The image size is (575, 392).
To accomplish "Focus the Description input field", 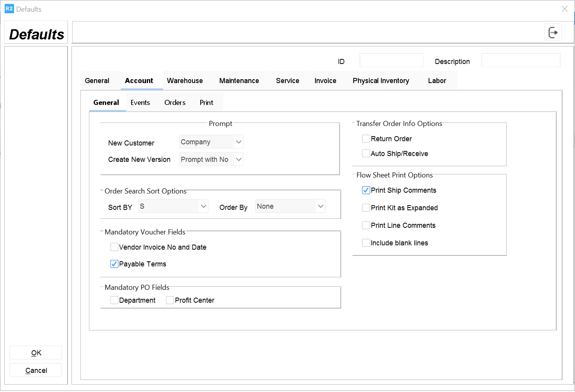I will [520, 61].
